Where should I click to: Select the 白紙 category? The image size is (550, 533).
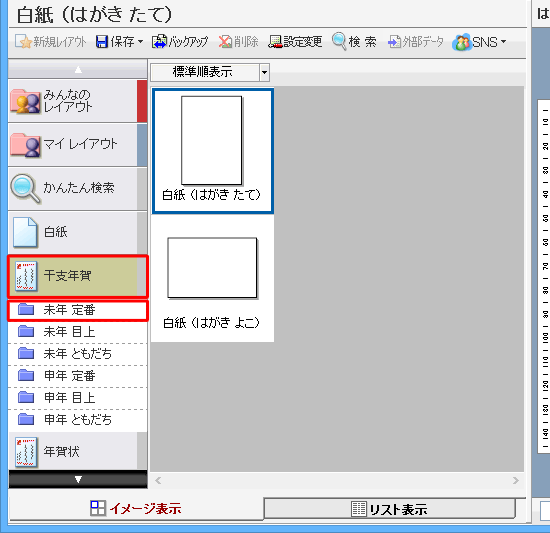coord(78,232)
